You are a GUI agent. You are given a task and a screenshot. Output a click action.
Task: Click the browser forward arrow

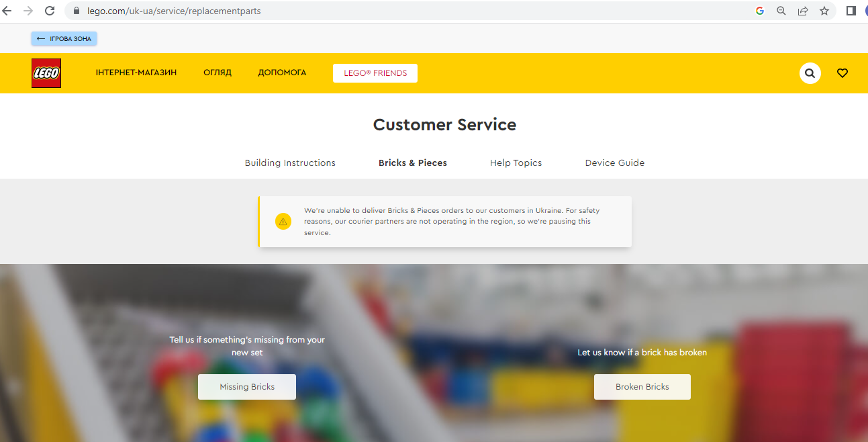tap(28, 11)
